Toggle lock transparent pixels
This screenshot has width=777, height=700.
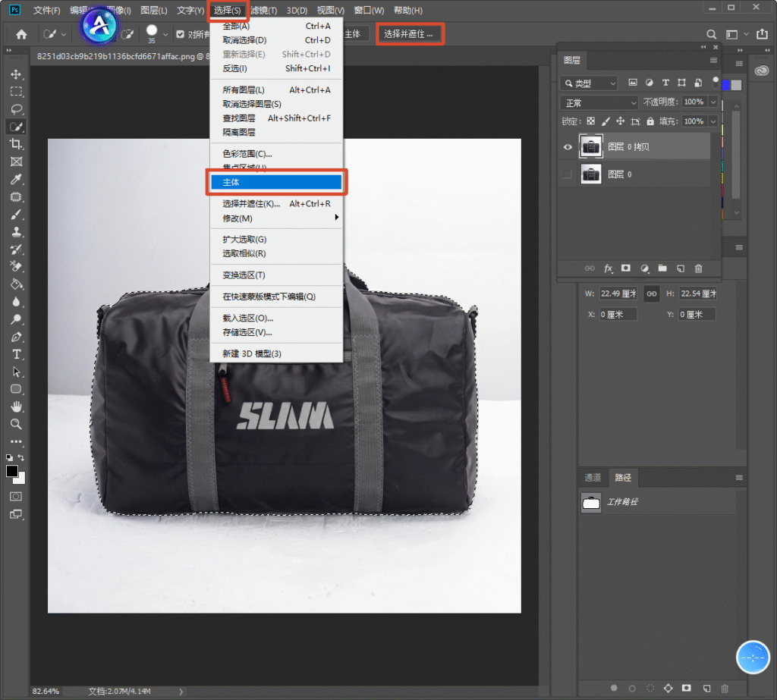pyautogui.click(x=590, y=121)
